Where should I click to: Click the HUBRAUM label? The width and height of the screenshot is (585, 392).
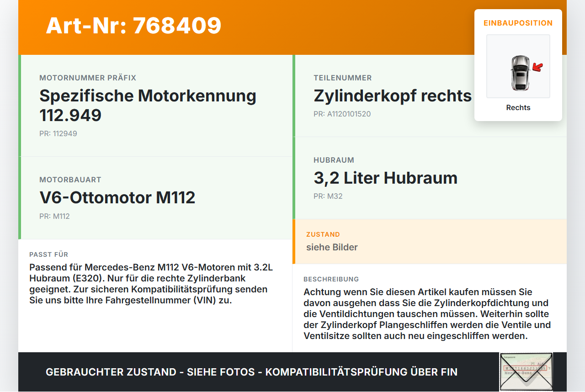[x=334, y=160]
